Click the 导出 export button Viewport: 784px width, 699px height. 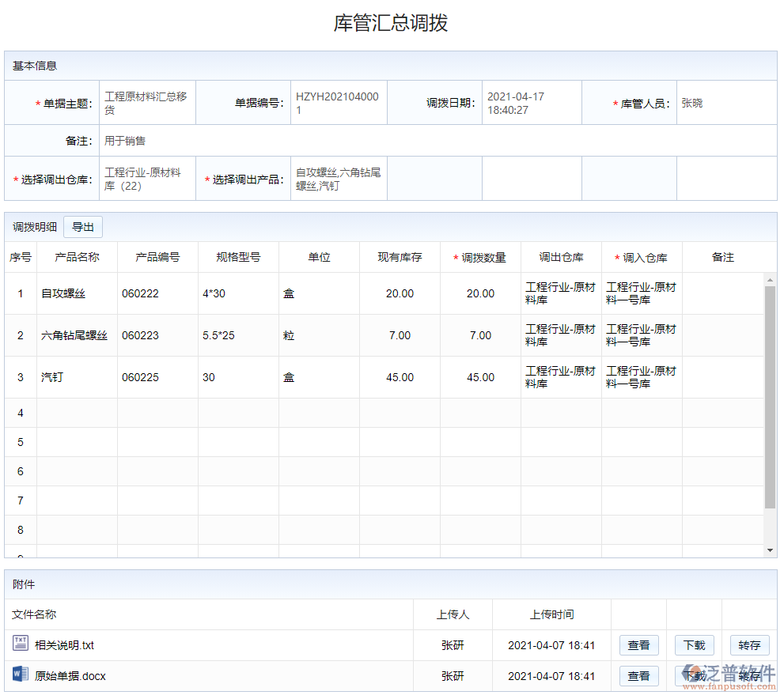(x=82, y=226)
